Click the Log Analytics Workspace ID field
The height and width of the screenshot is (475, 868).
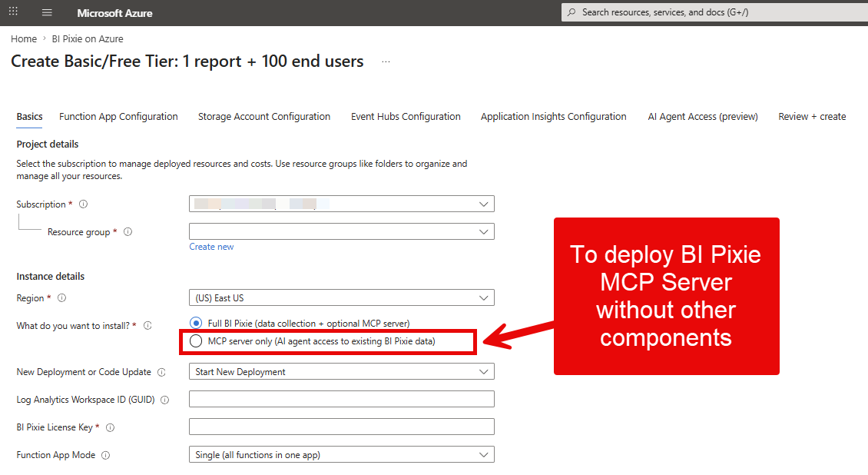342,399
